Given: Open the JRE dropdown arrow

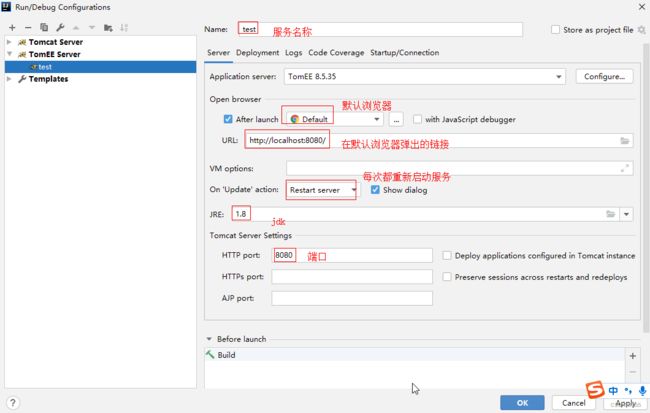Looking at the screenshot, I should click(x=626, y=214).
